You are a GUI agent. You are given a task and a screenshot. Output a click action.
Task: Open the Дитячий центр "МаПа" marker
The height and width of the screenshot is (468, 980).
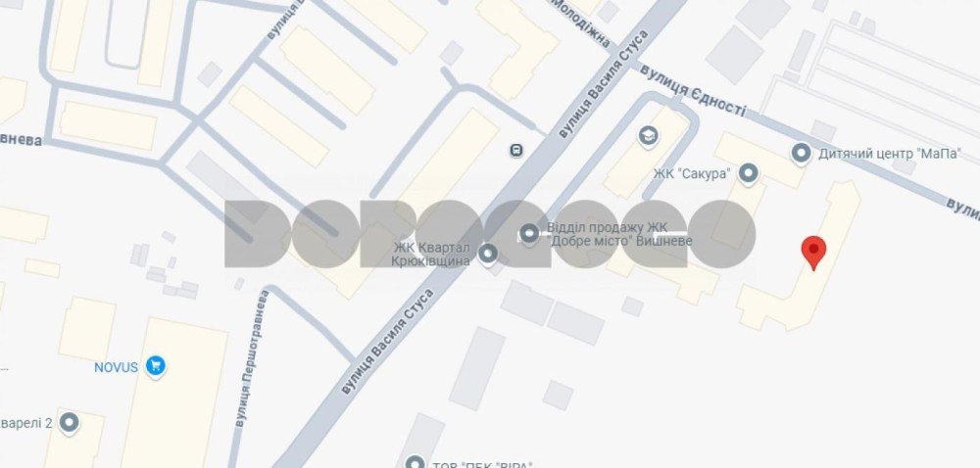801,153
